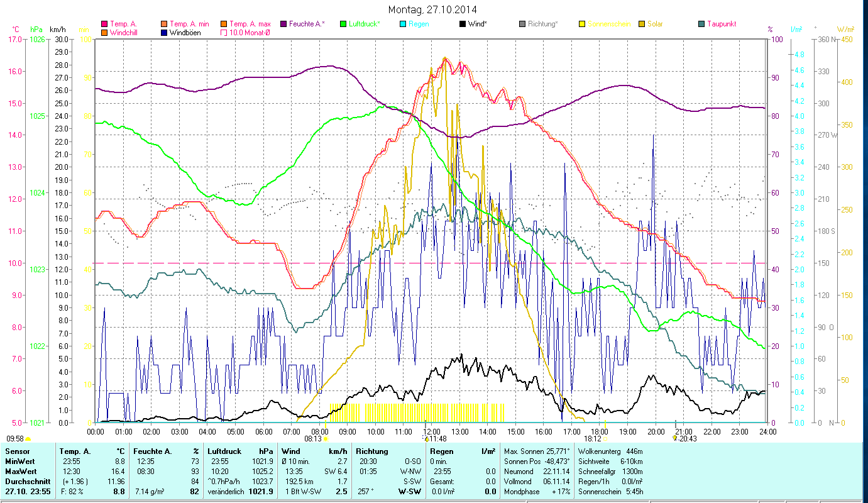Click the Feuchte A. column header in table
Image resolution: width=868 pixels, height=503 pixels.
click(153, 451)
